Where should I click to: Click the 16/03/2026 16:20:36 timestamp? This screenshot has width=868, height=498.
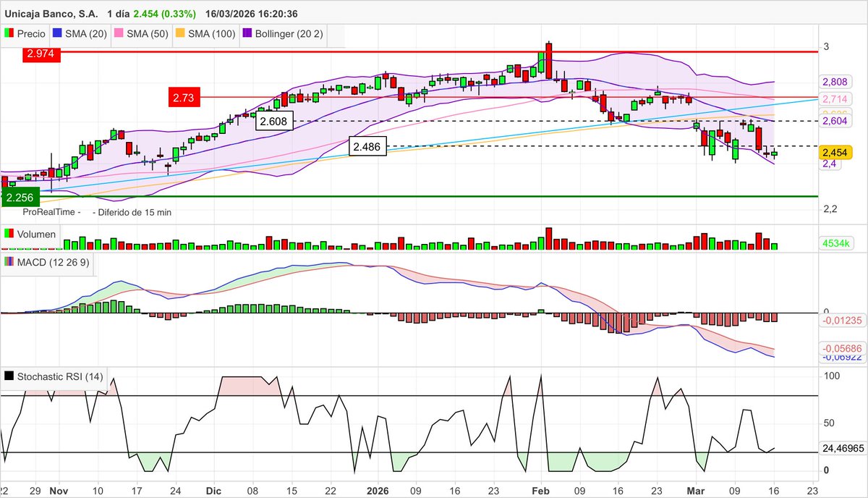click(x=252, y=14)
